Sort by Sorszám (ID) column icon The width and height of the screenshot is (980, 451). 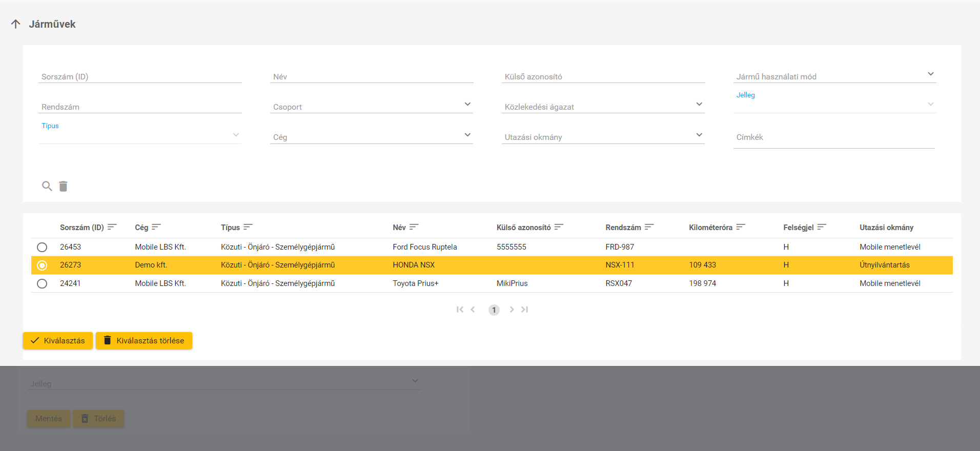[x=112, y=227]
